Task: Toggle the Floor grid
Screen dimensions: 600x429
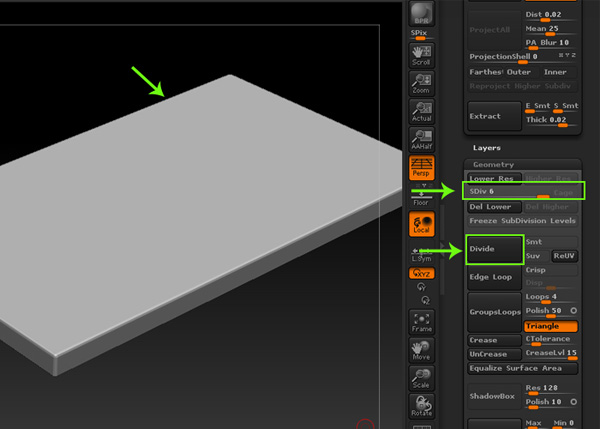Action: point(421,196)
